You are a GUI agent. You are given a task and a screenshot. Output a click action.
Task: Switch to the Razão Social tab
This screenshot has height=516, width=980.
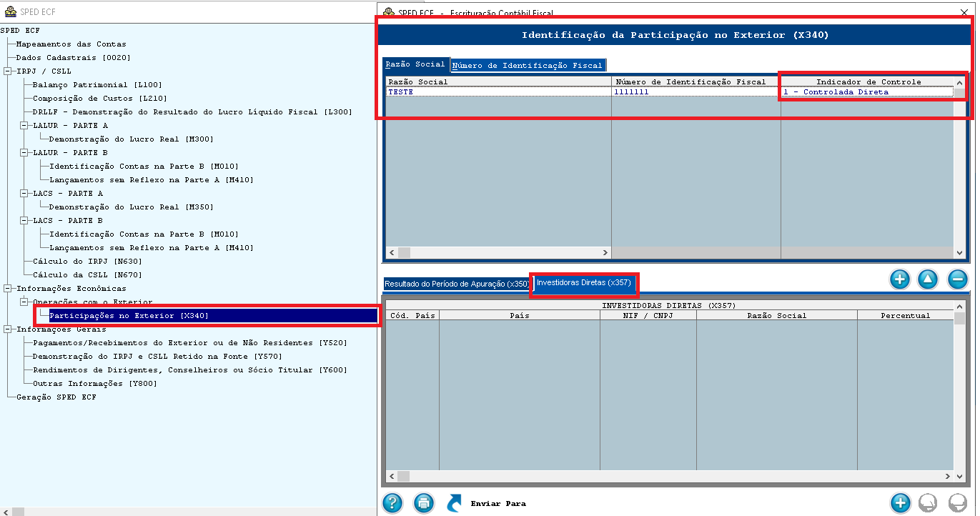coord(415,64)
